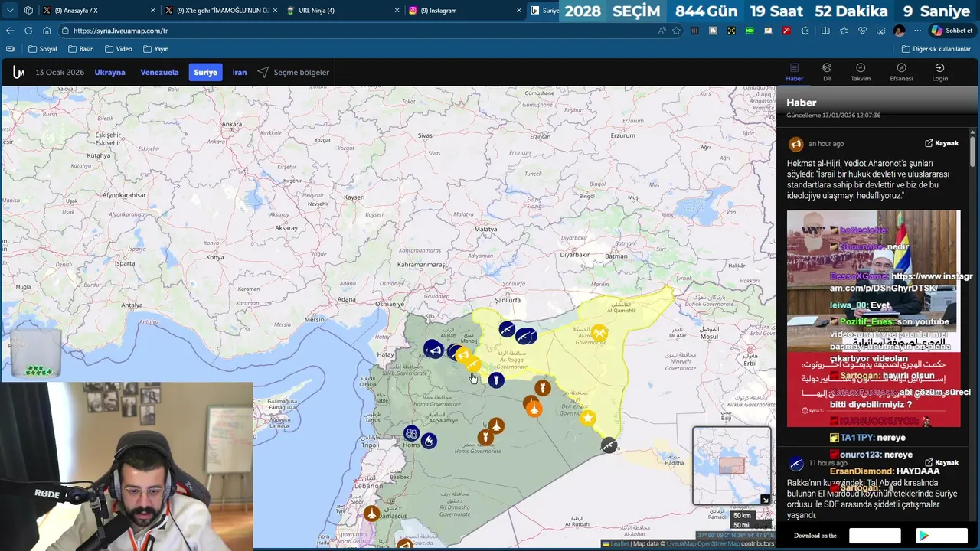Switch to the İMAMOĞLU'NUN X tab

[221, 11]
